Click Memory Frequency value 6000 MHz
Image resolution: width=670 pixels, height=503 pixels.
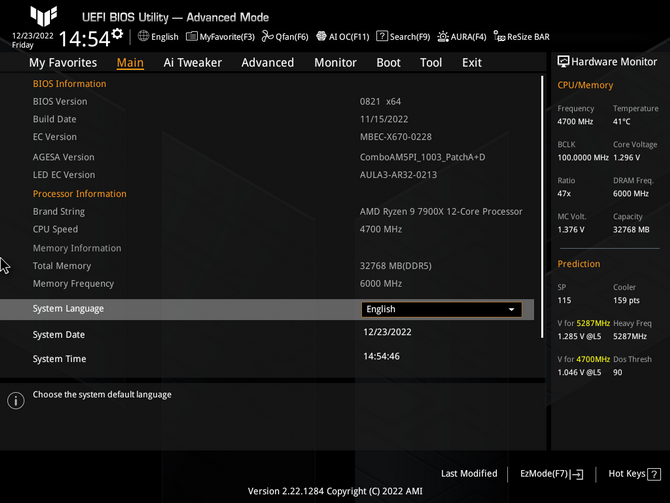click(380, 284)
